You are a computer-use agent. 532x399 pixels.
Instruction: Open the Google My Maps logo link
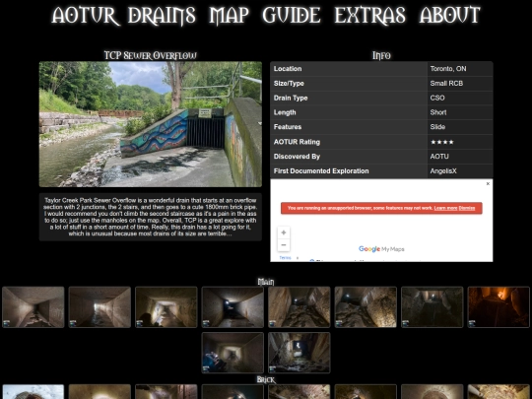381,249
